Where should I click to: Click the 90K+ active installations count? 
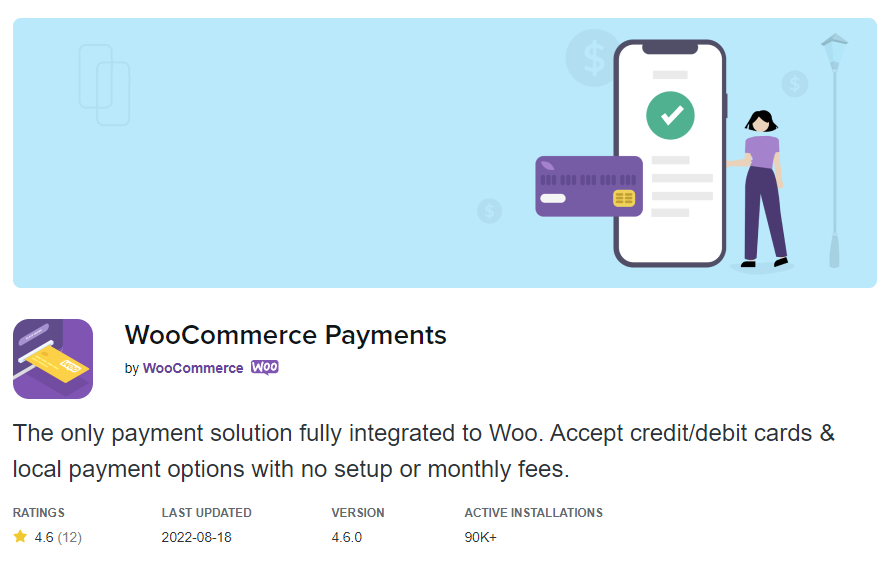[x=481, y=537]
